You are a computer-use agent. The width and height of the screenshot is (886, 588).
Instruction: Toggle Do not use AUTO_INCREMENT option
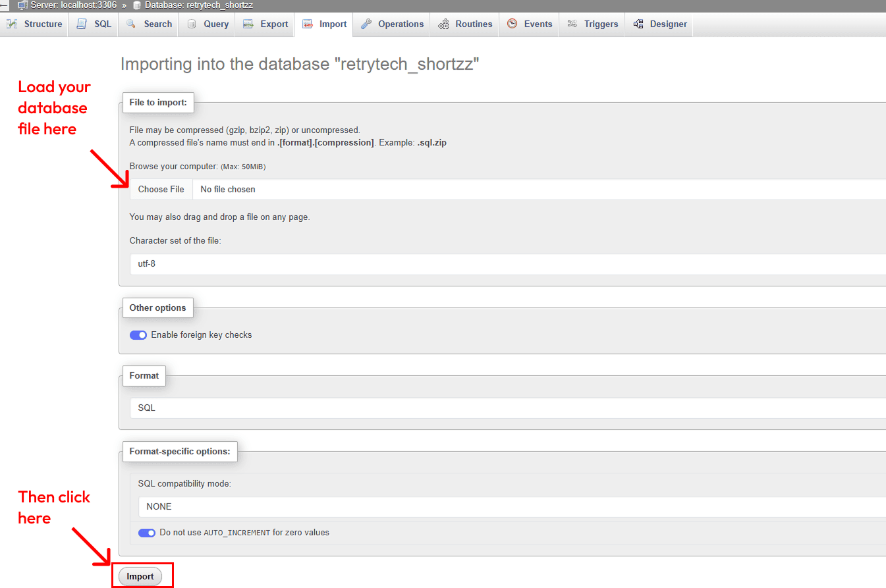(147, 533)
